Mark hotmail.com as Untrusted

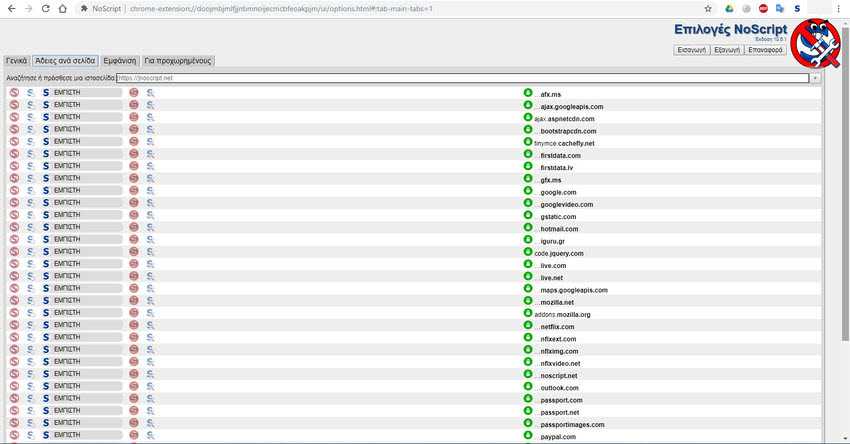point(134,227)
